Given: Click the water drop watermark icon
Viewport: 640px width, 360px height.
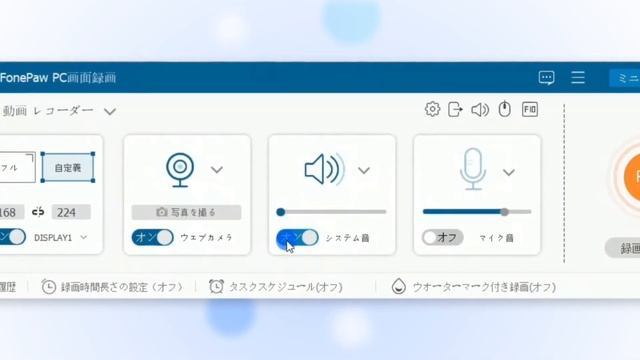Looking at the screenshot, I should [x=399, y=287].
